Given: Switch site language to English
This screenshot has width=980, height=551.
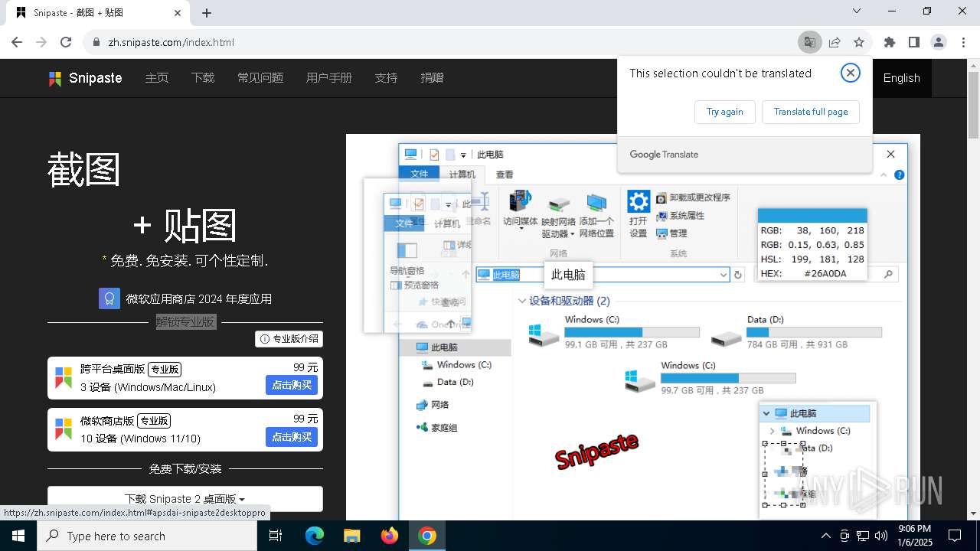Looking at the screenshot, I should click(901, 78).
